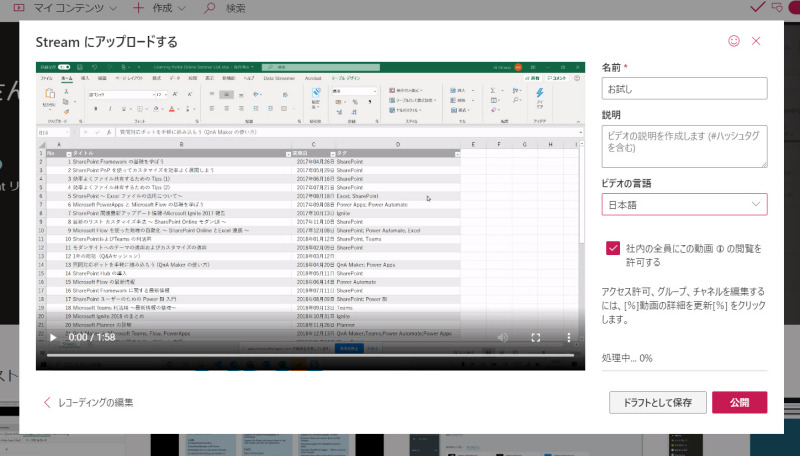Open the video player more options menu
800x456 pixels.
(x=568, y=337)
